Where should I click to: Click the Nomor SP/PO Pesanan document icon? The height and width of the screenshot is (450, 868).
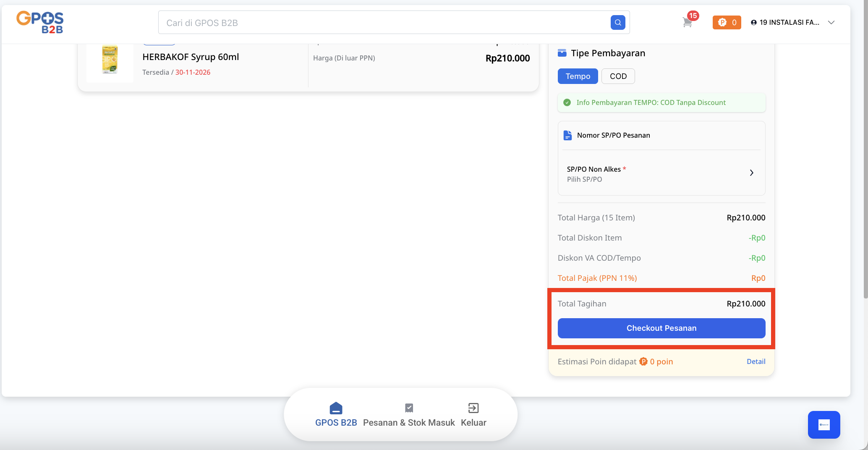567,135
